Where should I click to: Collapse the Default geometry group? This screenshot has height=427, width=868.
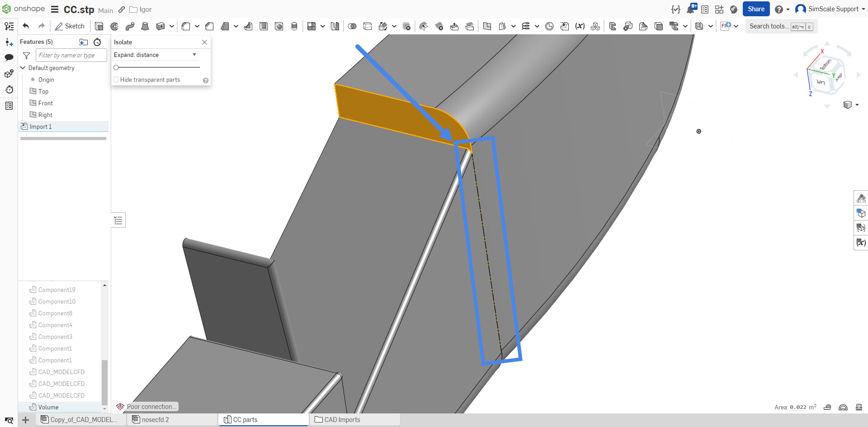(23, 68)
